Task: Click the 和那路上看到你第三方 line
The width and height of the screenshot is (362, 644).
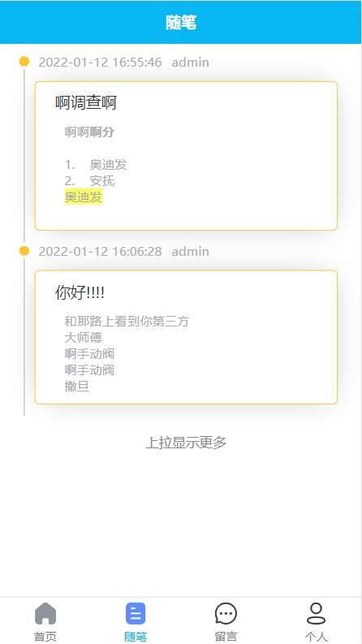Action: pyautogui.click(x=127, y=321)
